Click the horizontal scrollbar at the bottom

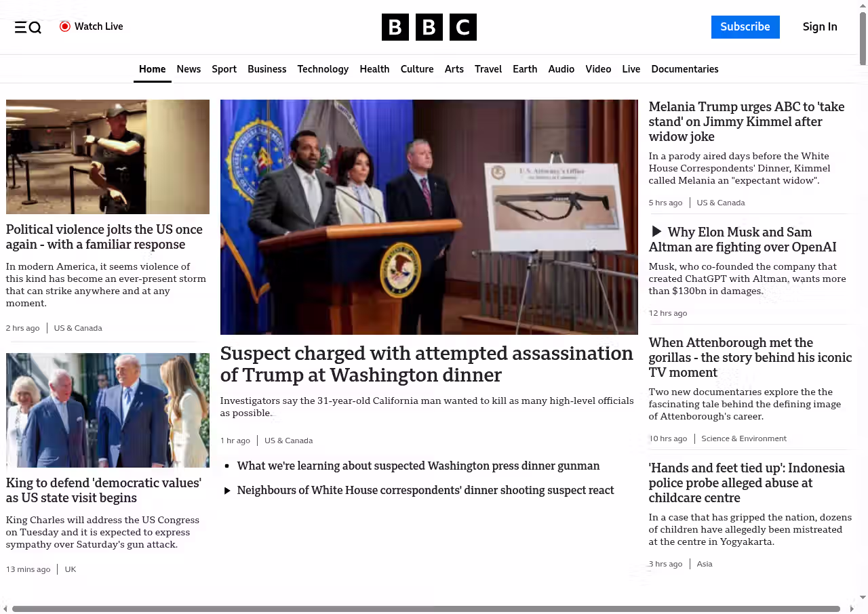coord(426,609)
